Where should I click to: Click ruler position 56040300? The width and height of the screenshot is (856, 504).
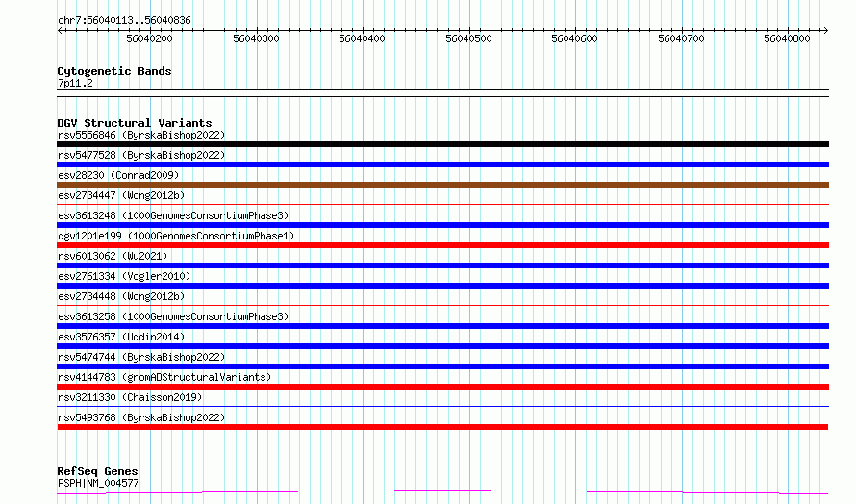point(256,38)
